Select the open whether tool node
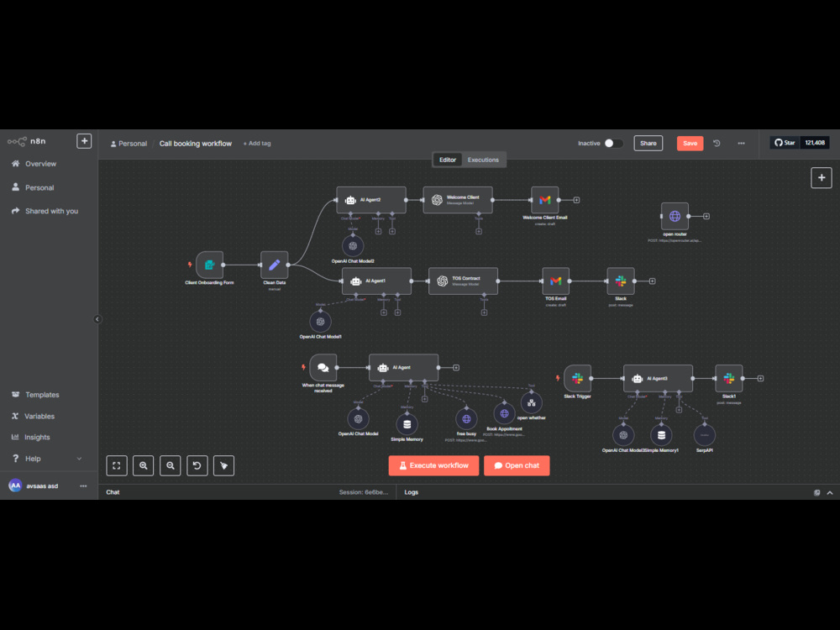This screenshot has width=840, height=630. 532,403
